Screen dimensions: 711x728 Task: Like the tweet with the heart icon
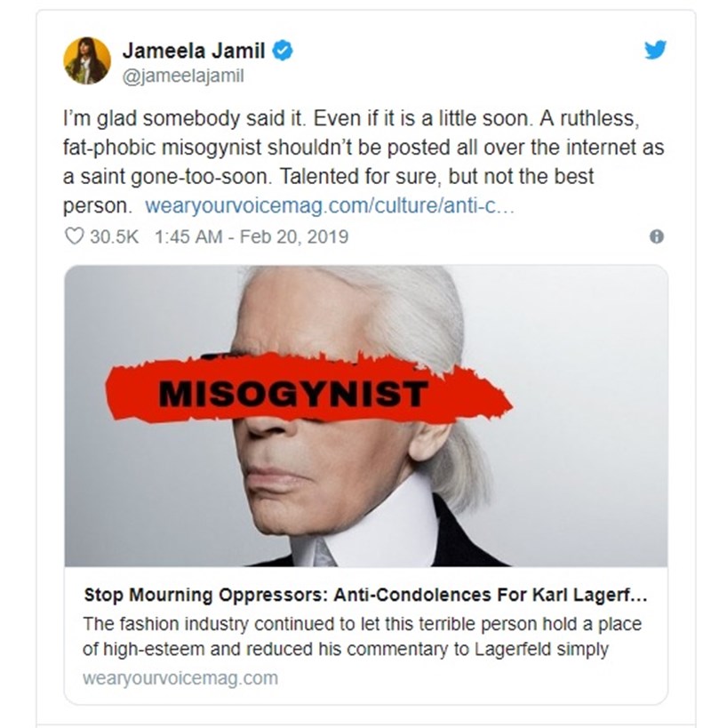tap(74, 236)
